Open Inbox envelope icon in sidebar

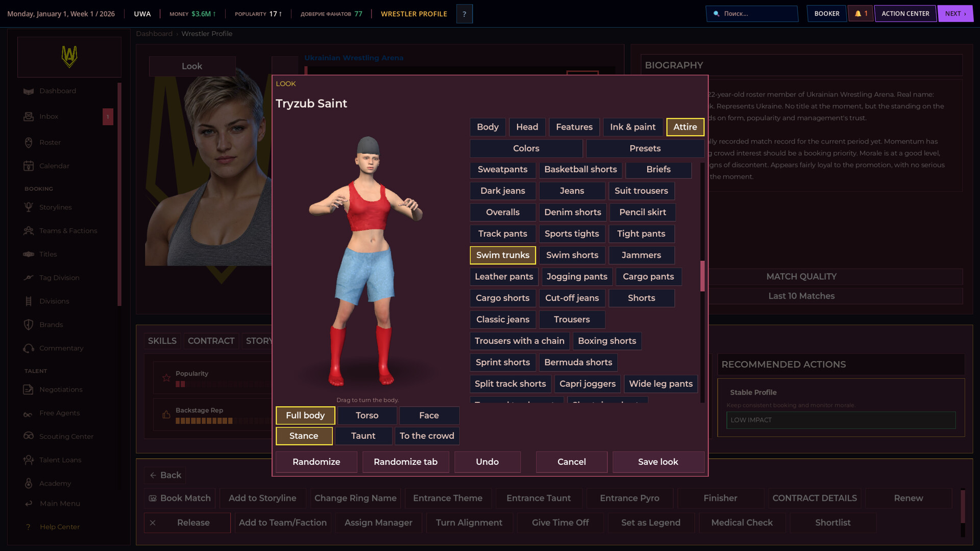click(29, 116)
